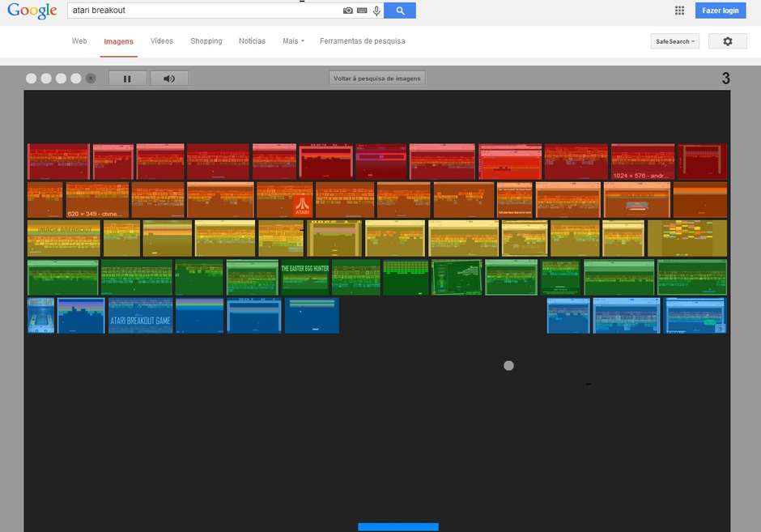This screenshot has height=532, width=761.
Task: Click the yellow IMAGE BREAKOUT brick
Action: tap(64, 238)
